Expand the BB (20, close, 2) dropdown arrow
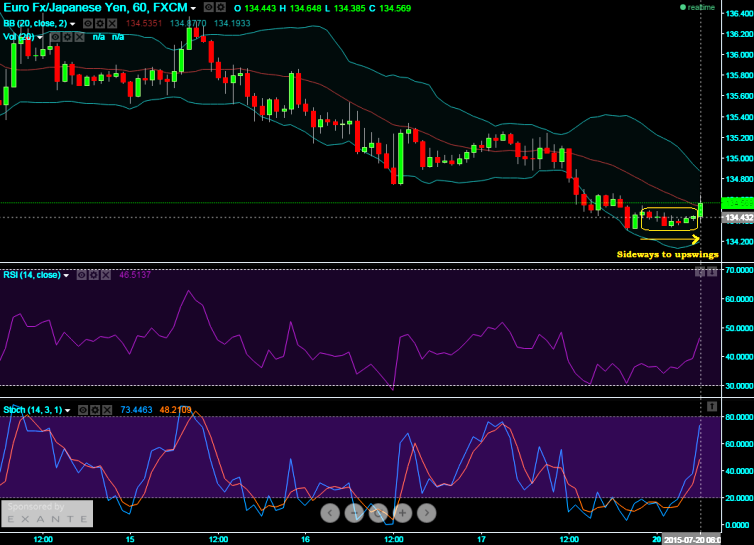Viewport: 754px width, 545px height. pos(73,24)
